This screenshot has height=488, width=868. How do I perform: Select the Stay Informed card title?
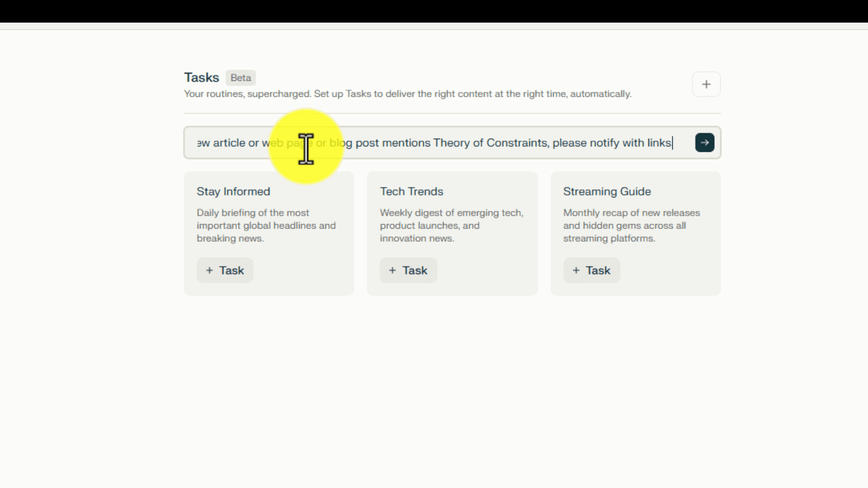[x=233, y=192]
